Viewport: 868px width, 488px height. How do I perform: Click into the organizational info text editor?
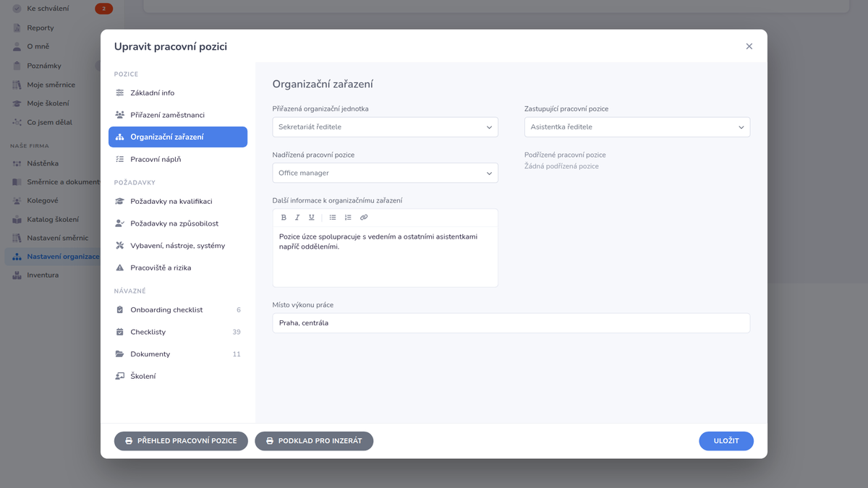tap(386, 257)
